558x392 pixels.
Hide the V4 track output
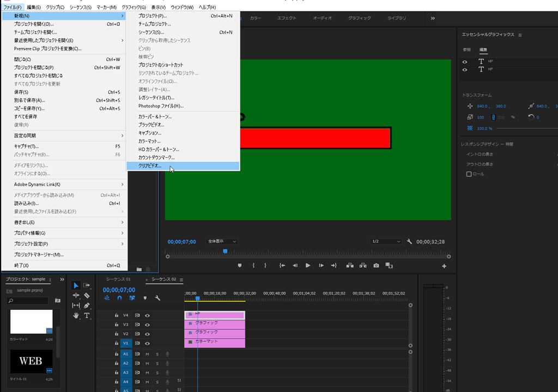147,315
